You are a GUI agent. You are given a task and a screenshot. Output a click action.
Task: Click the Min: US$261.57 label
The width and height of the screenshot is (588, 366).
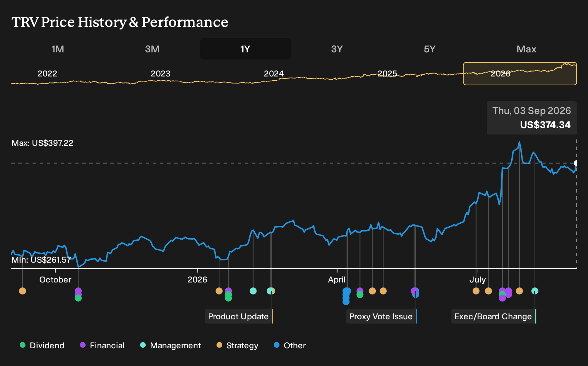point(41,260)
